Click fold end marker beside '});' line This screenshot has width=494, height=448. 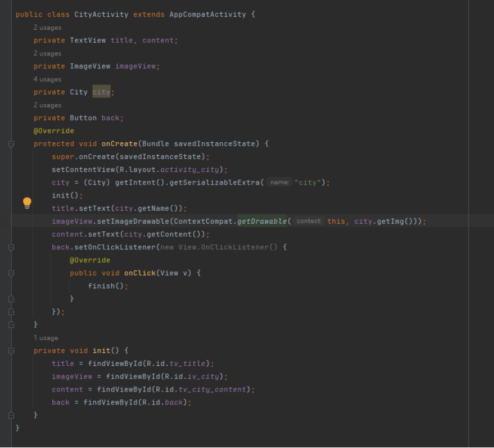tap(11, 312)
